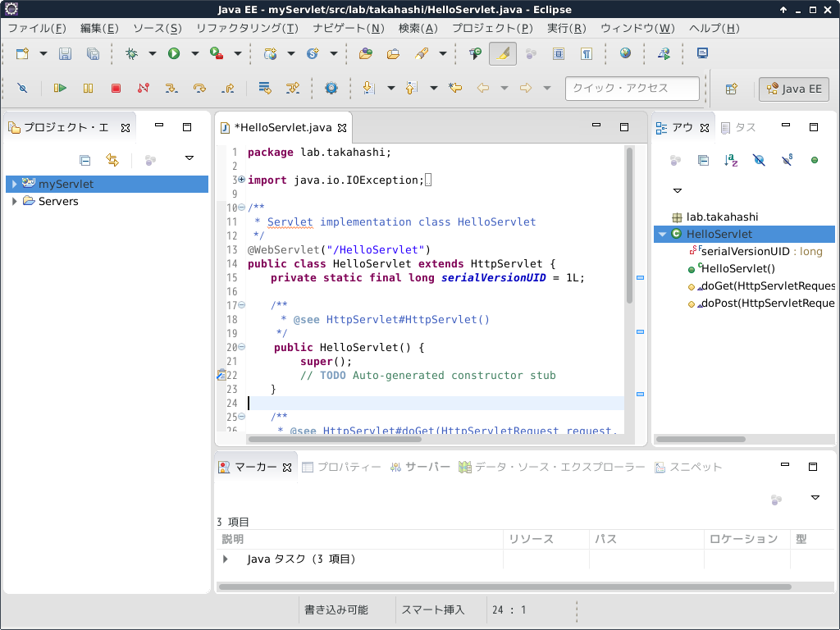The image size is (840, 630).
Task: Open the プロジェクト(P) menu
Action: (492, 29)
